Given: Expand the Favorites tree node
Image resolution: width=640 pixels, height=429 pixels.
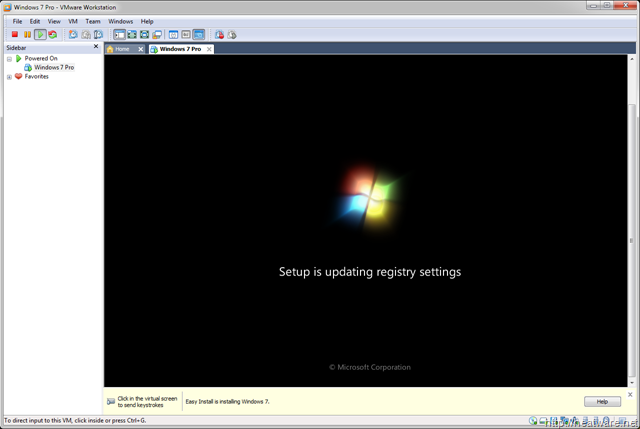Looking at the screenshot, I should pos(9,77).
